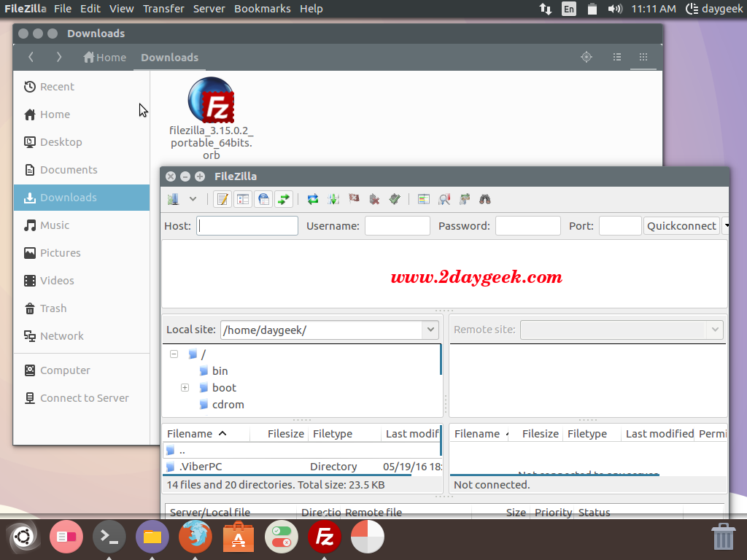This screenshot has height=560, width=747.
Task: Open the volume indicator in the top panel
Action: (614, 9)
